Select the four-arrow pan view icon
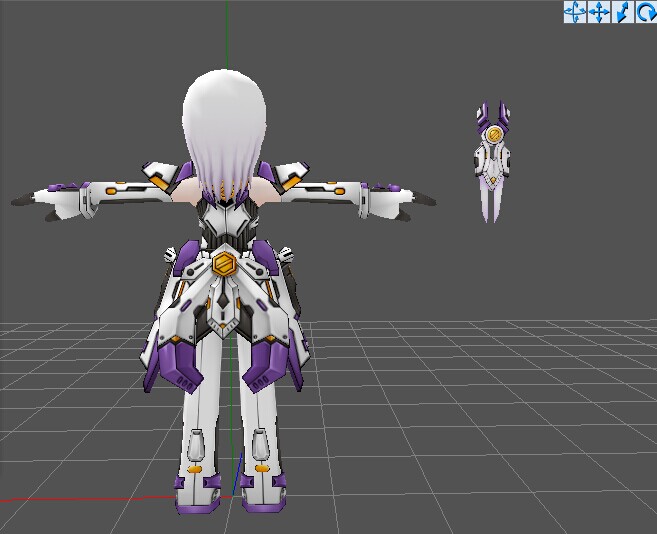This screenshot has width=657, height=534. 599,12
